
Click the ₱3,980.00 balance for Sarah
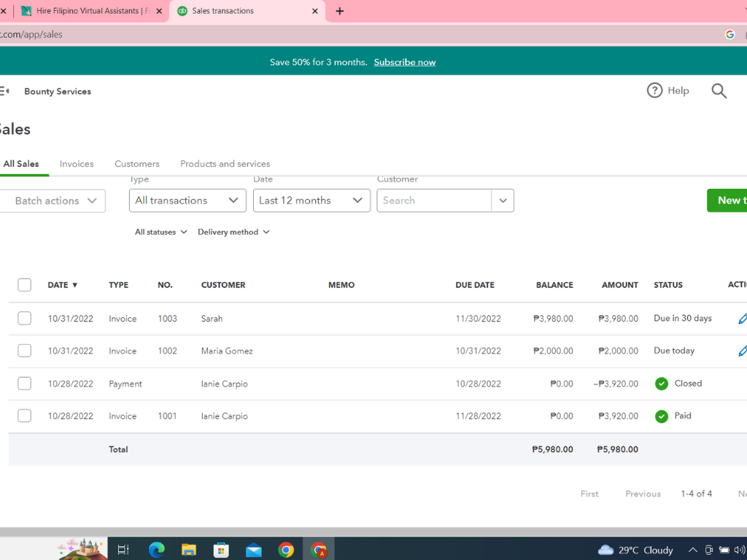(553, 319)
